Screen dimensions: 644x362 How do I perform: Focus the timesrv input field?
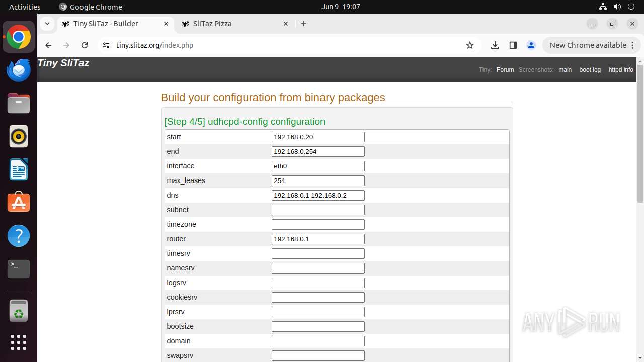pos(318,253)
